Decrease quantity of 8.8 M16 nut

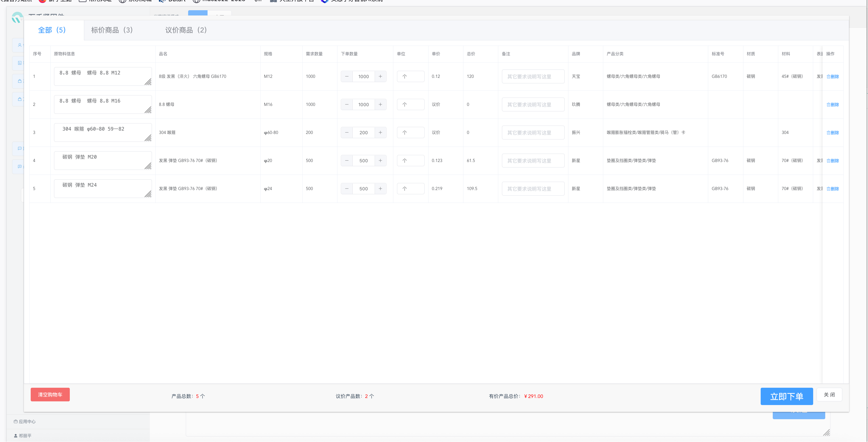point(347,104)
